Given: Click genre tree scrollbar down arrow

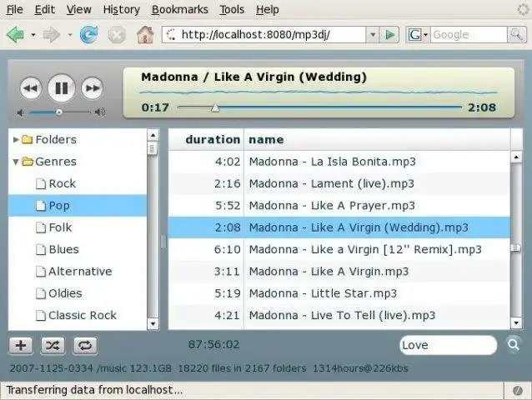Looking at the screenshot, I should (x=153, y=323).
